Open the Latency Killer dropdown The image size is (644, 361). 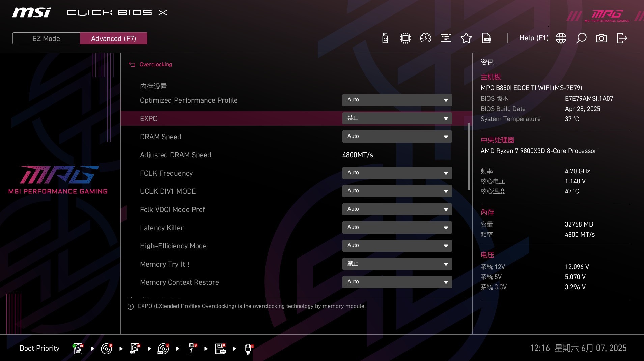tap(397, 228)
